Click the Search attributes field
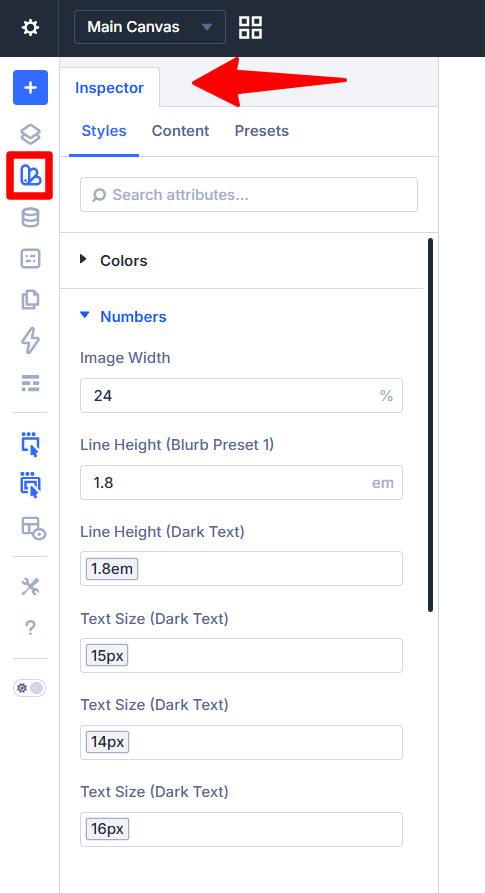Screen dimensions: 485x893 click(249, 195)
